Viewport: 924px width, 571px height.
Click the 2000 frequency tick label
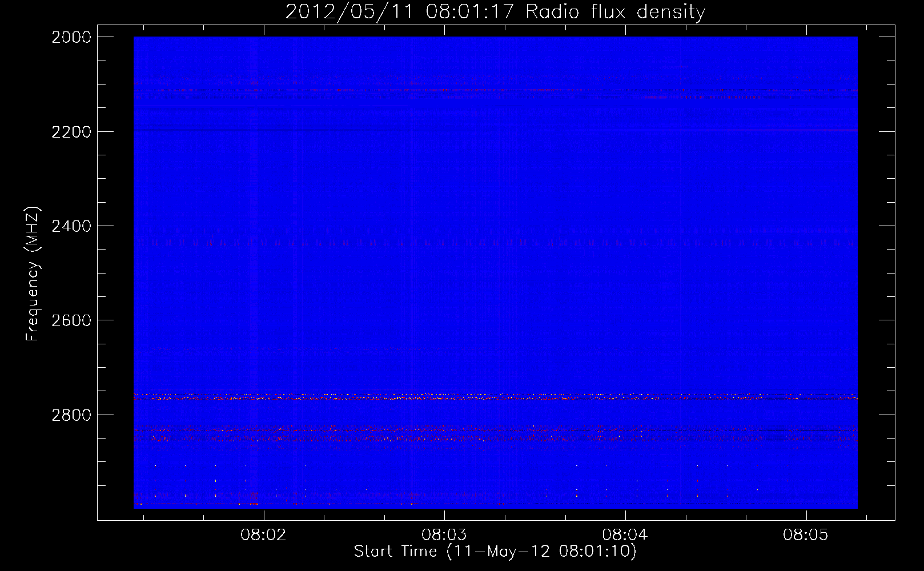click(71, 37)
